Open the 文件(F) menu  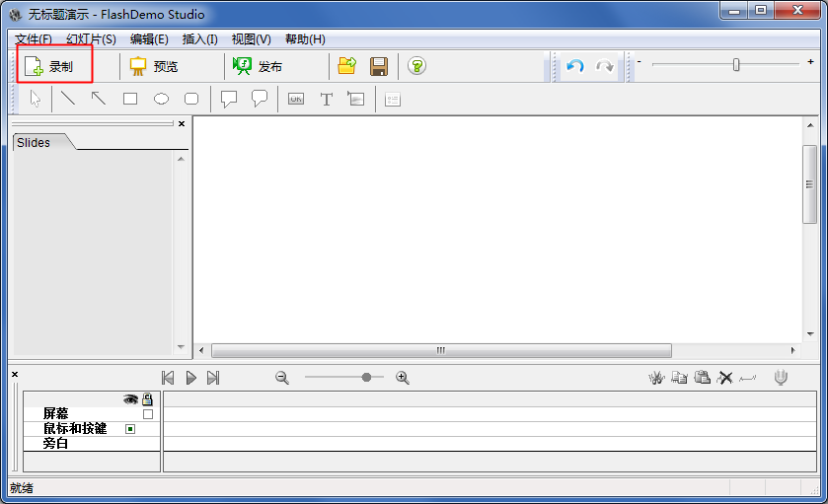pos(33,39)
